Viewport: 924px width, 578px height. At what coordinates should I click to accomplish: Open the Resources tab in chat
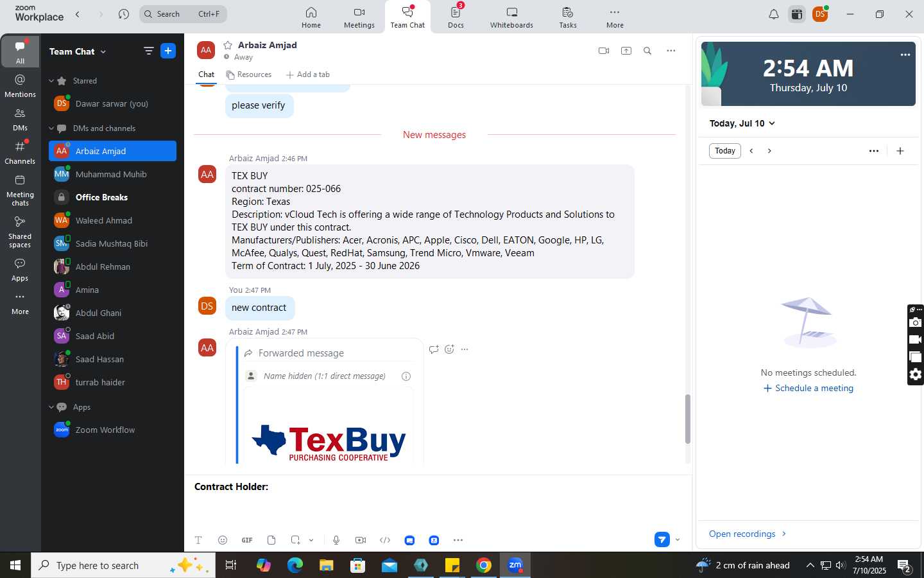click(248, 74)
